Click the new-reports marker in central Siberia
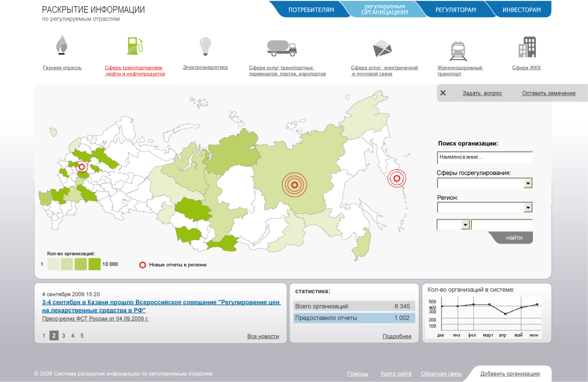 [x=295, y=184]
